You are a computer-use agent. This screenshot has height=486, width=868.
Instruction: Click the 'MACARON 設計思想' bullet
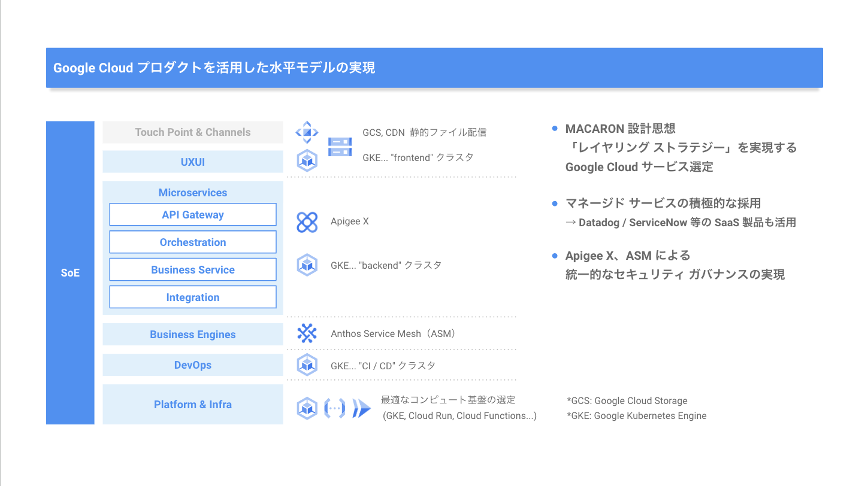pyautogui.click(x=621, y=128)
